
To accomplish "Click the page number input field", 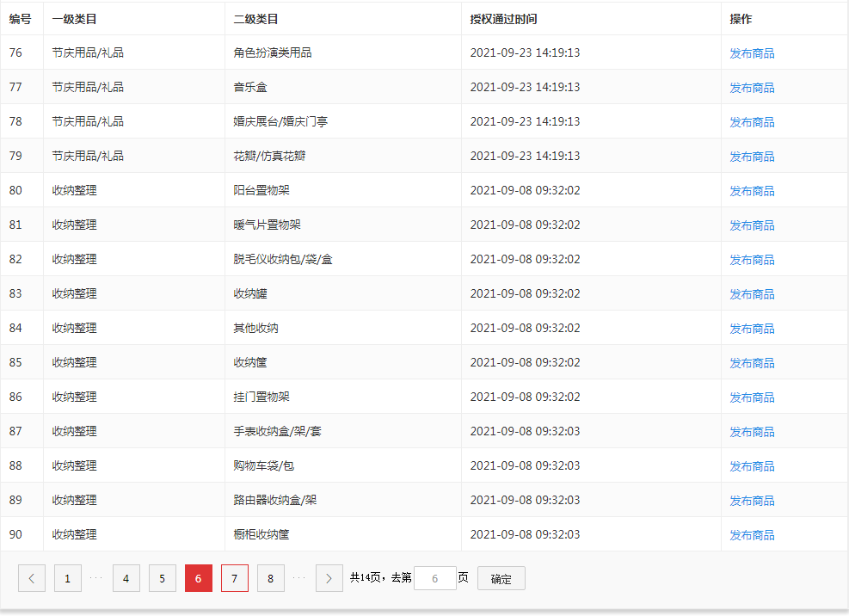I will [434, 578].
